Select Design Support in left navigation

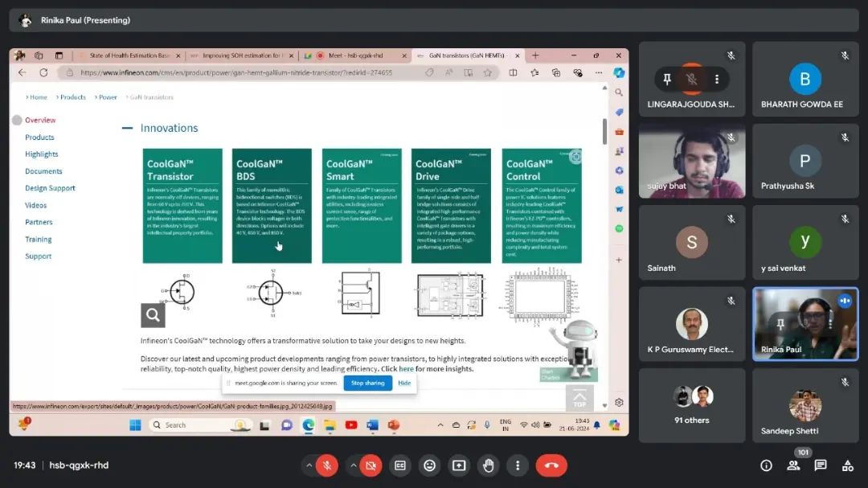pos(50,188)
